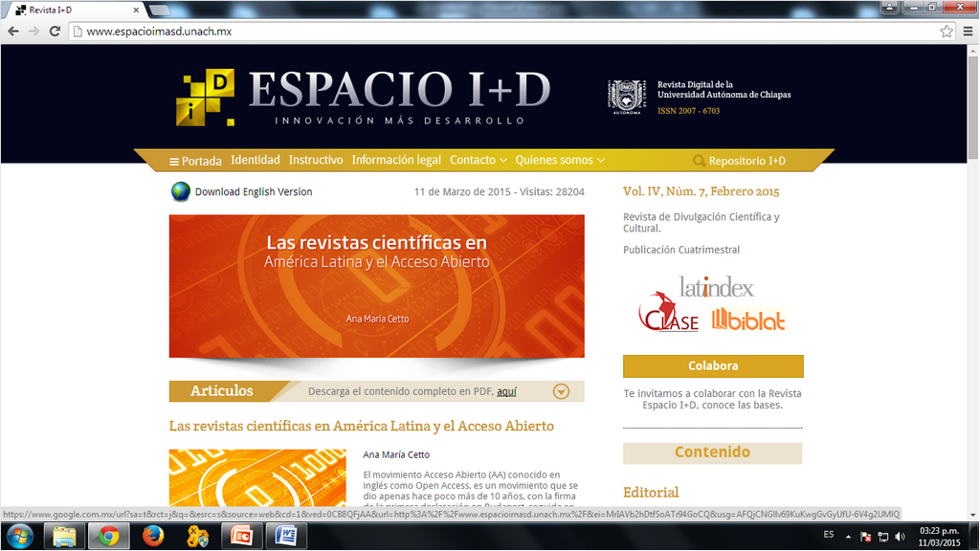The image size is (980, 551).
Task: Open the PowerPoint taskbar icon
Action: tap(242, 537)
